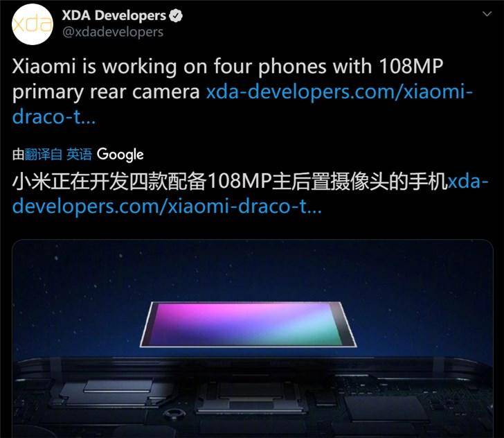The width and height of the screenshot is (504, 438).
Task: Click the Google logo in the translation credit
Action: 120,155
